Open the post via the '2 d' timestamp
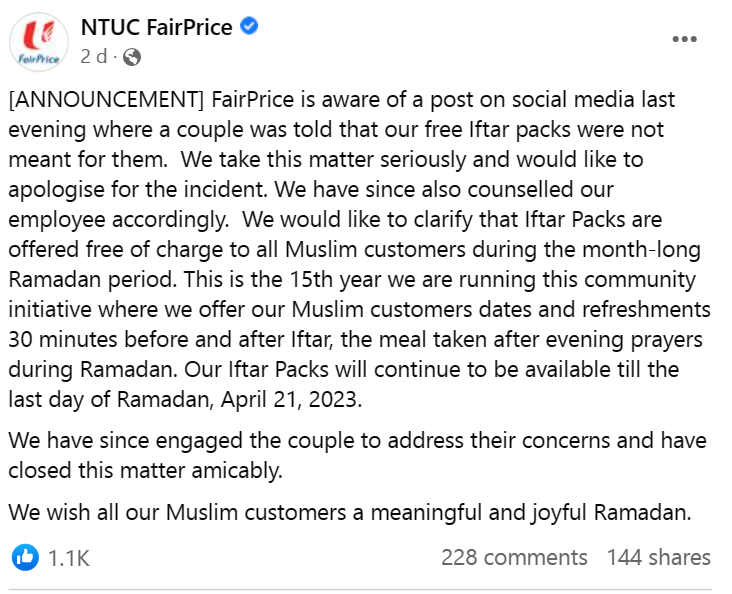 (x=93, y=57)
